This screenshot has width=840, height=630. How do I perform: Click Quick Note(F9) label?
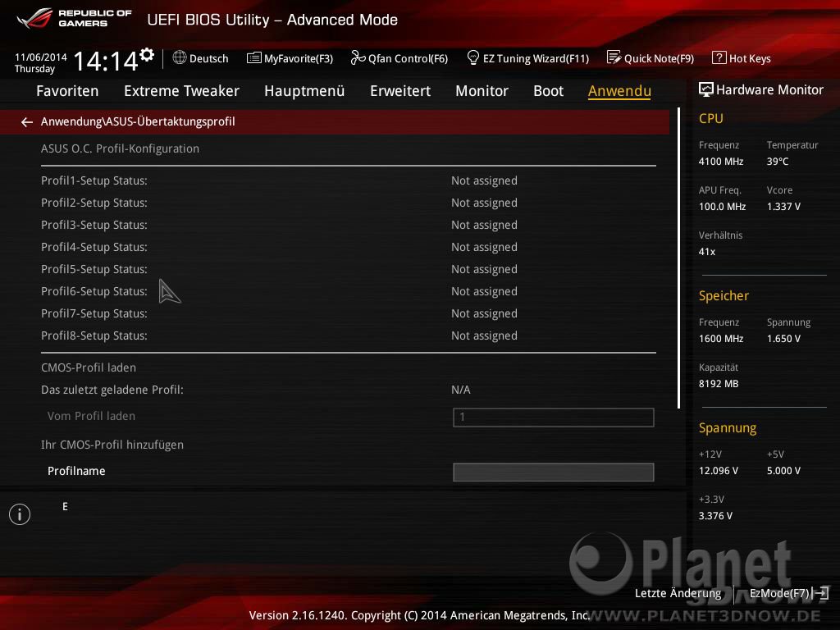(x=659, y=58)
